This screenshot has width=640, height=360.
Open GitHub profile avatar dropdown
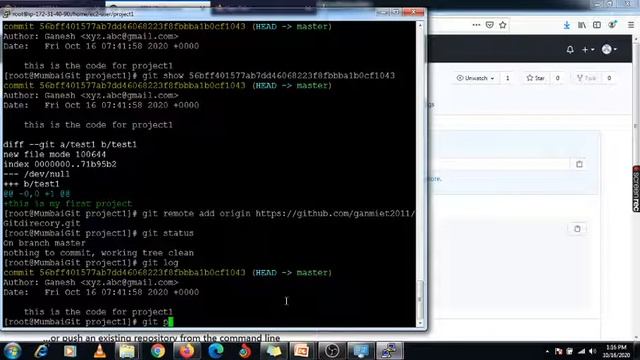[609, 49]
